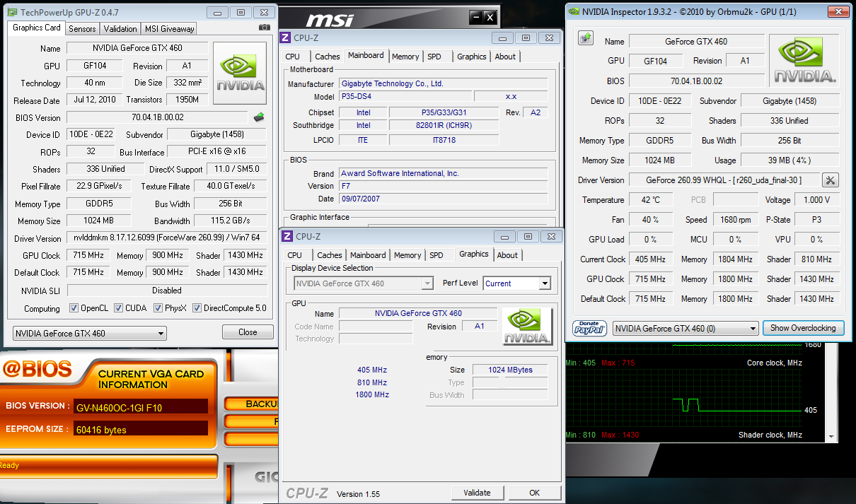Screen dimensions: 856x504
Task: Click the Bandwidth 115.2 GB/s value in GPU-Z
Action: click(231, 221)
